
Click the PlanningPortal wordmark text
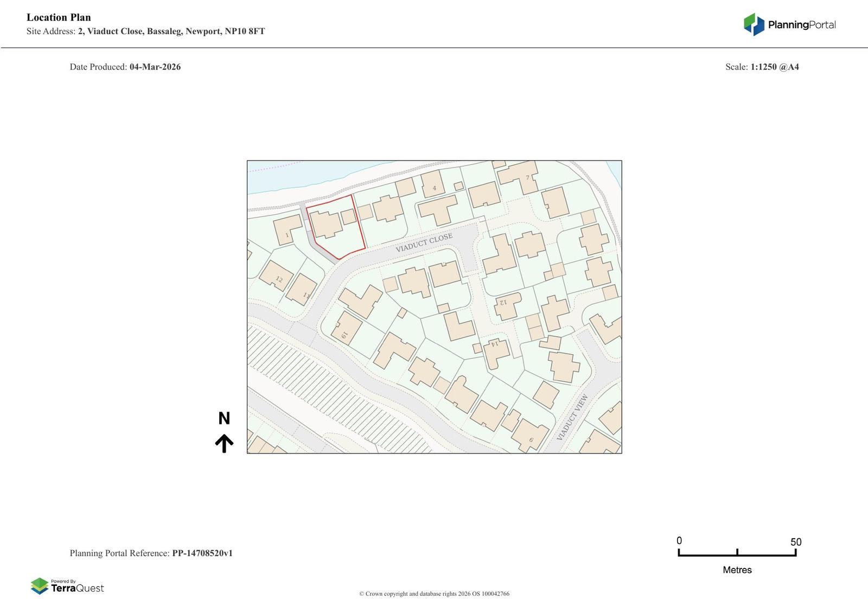click(x=801, y=25)
